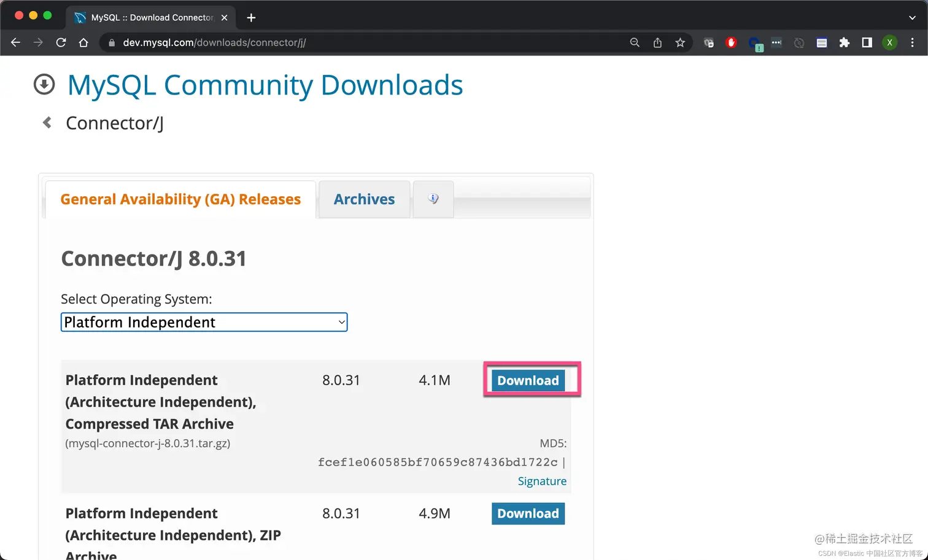This screenshot has width=928, height=560.
Task: Open the green X profile avatar
Action: [889, 42]
